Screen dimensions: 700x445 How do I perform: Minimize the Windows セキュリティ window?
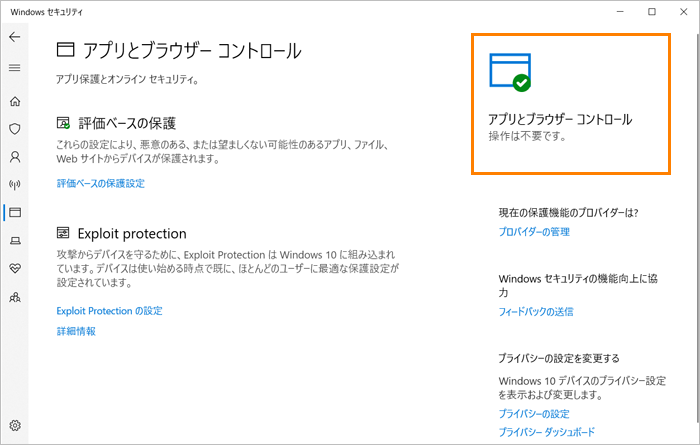click(x=620, y=12)
